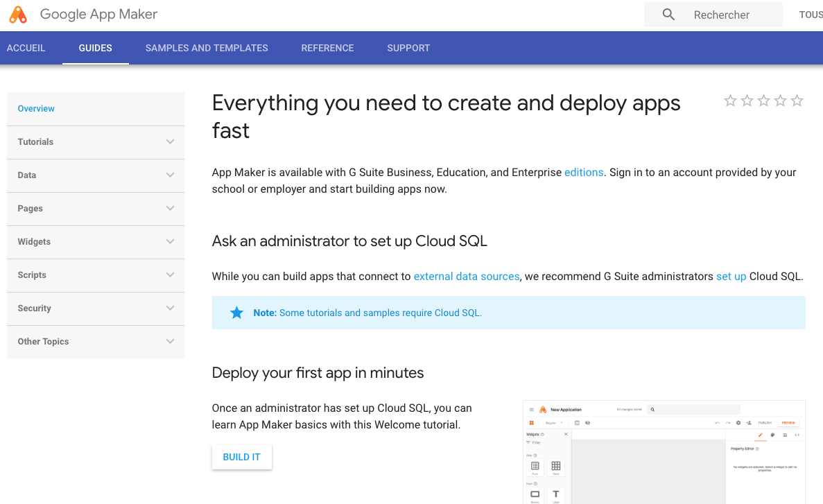The image size is (823, 504).
Task: Expand the Data section chevron
Action: 170,175
